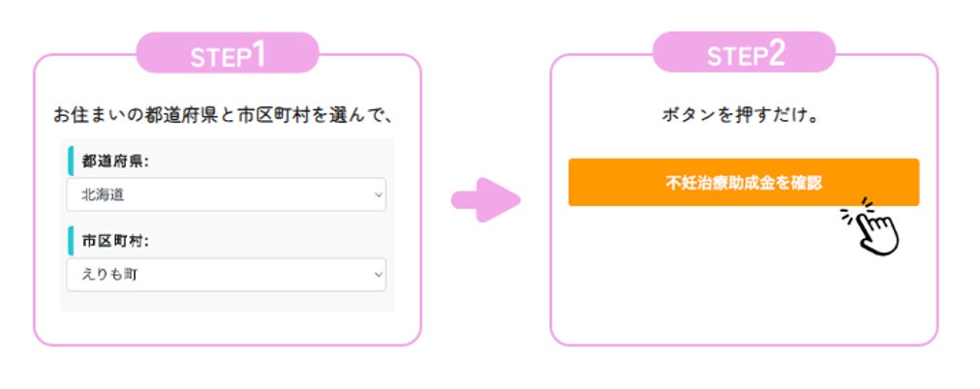980x389 pixels.
Task: Click the ボタンを押すだけ。 text
Action: point(742,115)
